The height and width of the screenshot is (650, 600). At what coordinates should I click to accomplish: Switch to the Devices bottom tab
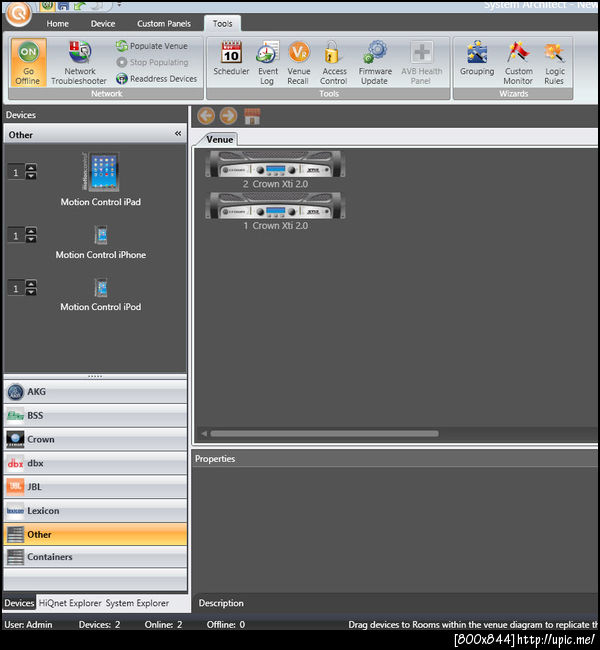19,603
